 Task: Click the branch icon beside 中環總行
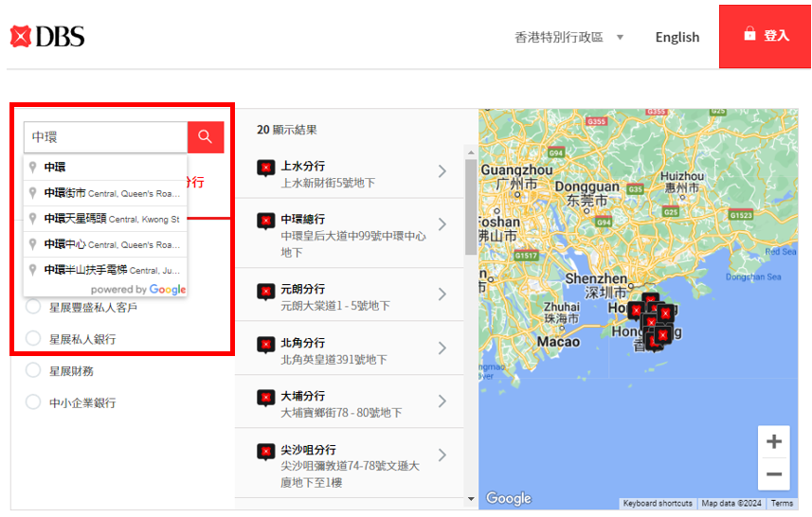[x=266, y=221]
